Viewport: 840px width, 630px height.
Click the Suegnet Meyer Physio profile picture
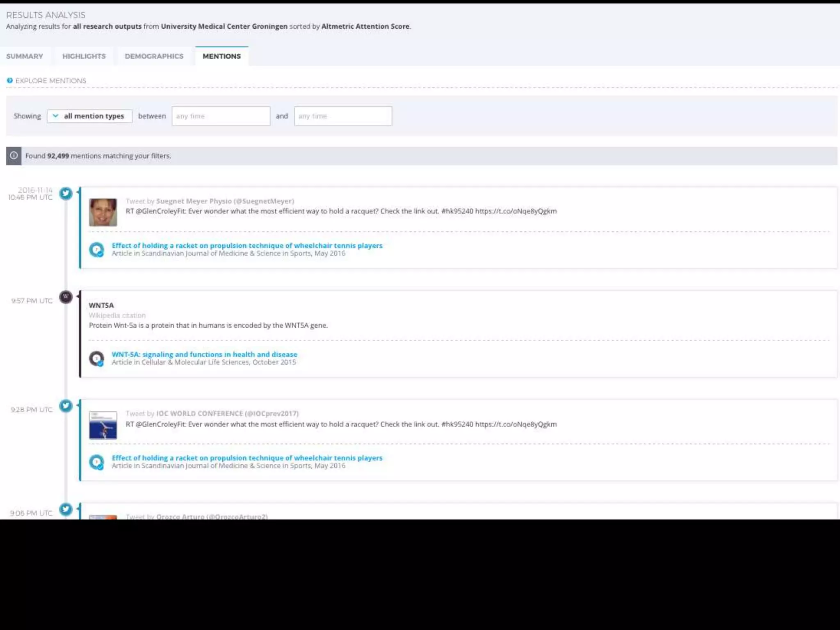[103, 212]
